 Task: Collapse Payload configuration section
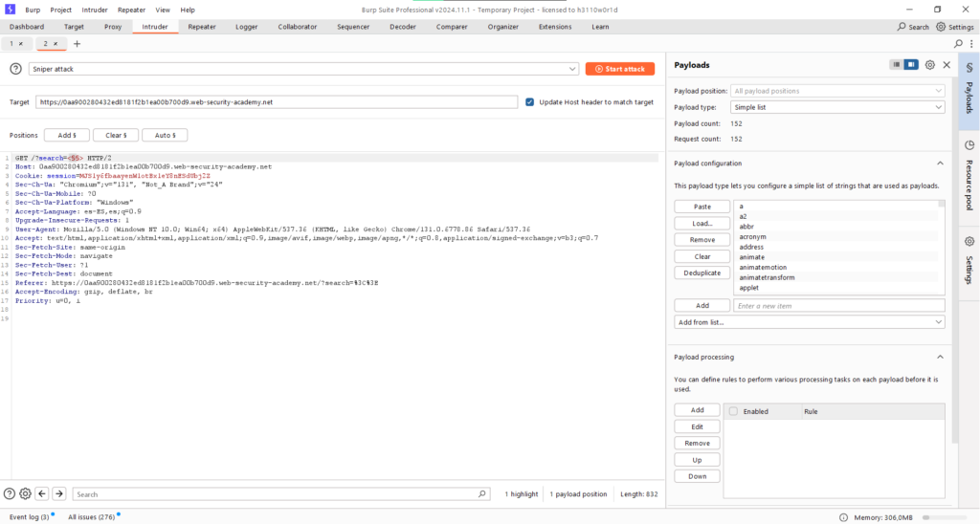940,164
